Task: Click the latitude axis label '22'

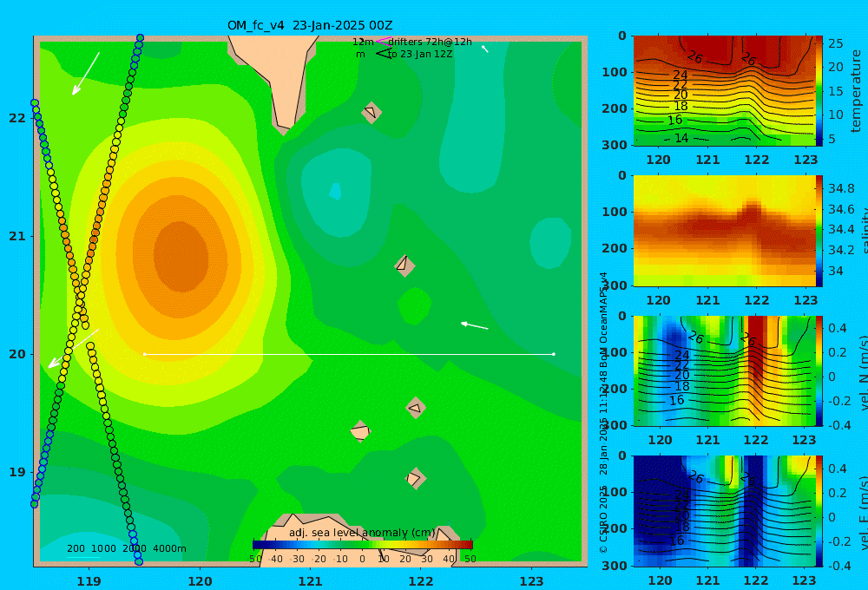Action: pos(17,118)
